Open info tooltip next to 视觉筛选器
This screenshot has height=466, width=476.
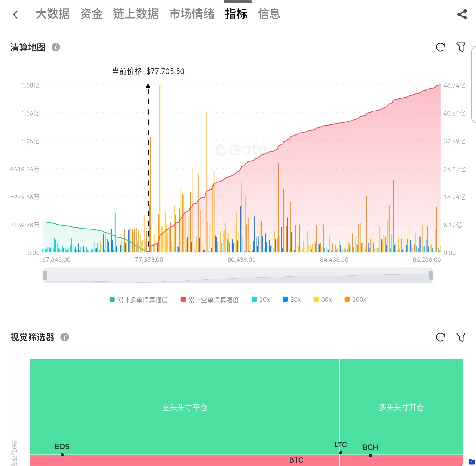(x=65, y=337)
